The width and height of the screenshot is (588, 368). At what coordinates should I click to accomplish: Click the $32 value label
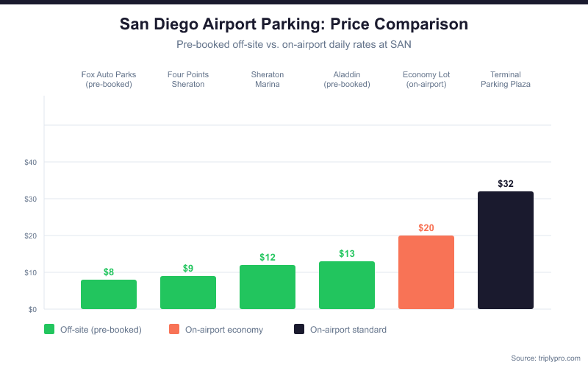point(506,183)
